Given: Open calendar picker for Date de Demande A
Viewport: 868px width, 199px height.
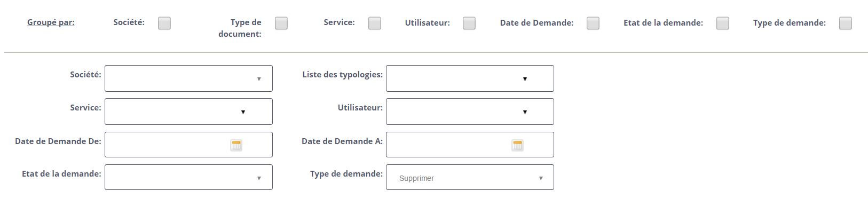Looking at the screenshot, I should pyautogui.click(x=517, y=145).
